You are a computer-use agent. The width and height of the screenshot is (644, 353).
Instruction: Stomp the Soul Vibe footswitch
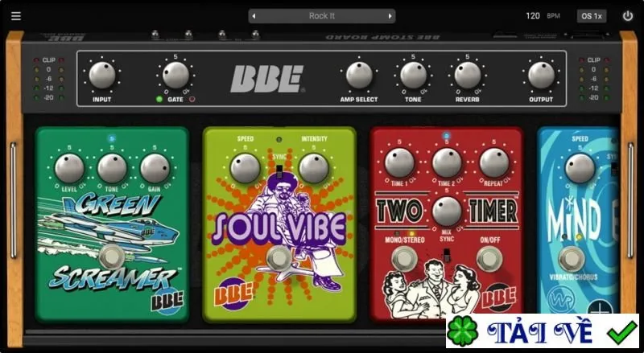279,259
